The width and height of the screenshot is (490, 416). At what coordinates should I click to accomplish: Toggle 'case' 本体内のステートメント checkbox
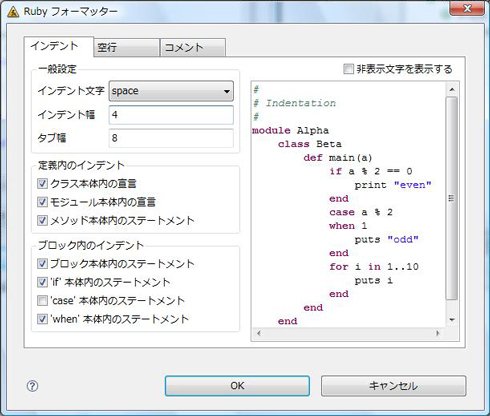42,301
